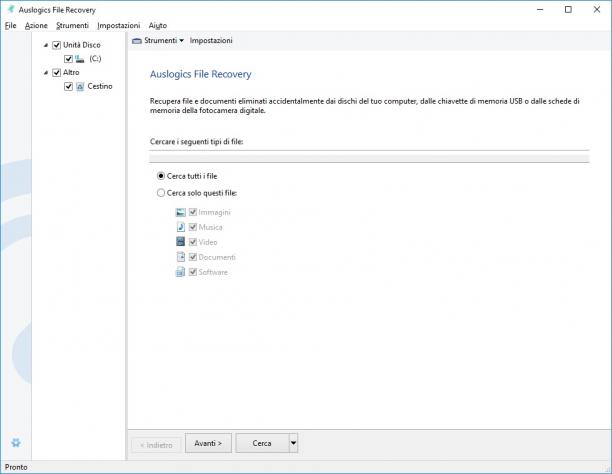Open the dropdown arrow next to Cerca
This screenshot has width=612, height=474.
pyautogui.click(x=293, y=443)
